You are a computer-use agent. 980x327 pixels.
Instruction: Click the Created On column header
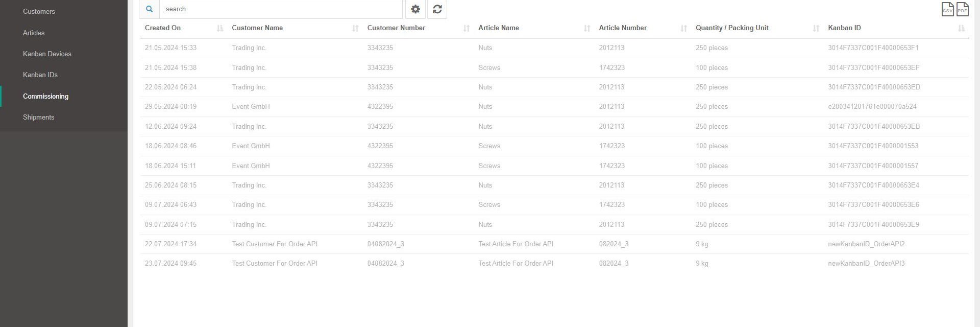[x=163, y=28]
